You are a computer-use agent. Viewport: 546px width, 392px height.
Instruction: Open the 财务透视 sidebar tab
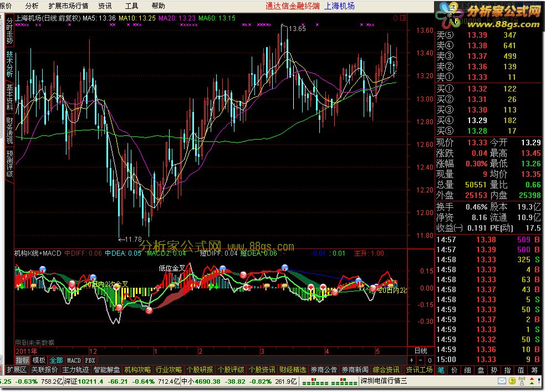pos(9,131)
